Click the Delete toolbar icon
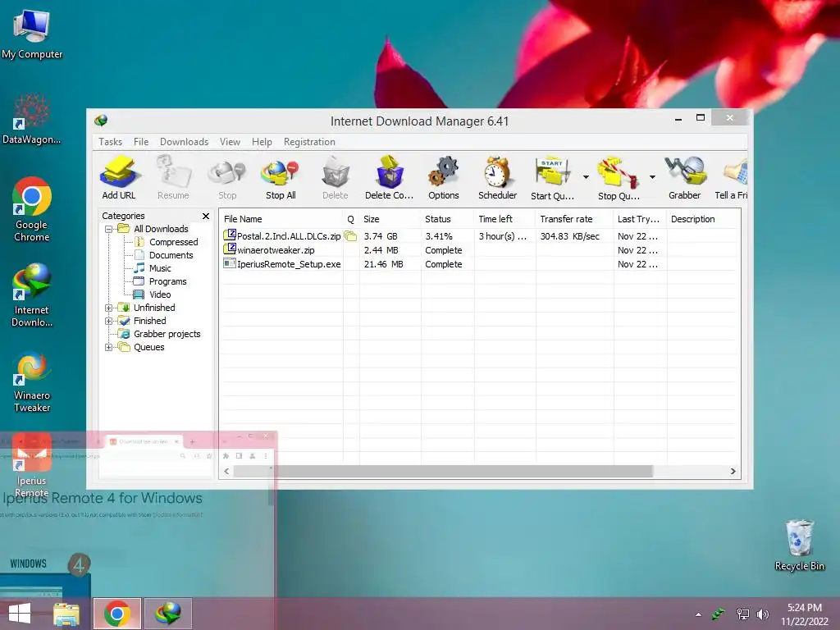The image size is (840, 630). point(336,178)
